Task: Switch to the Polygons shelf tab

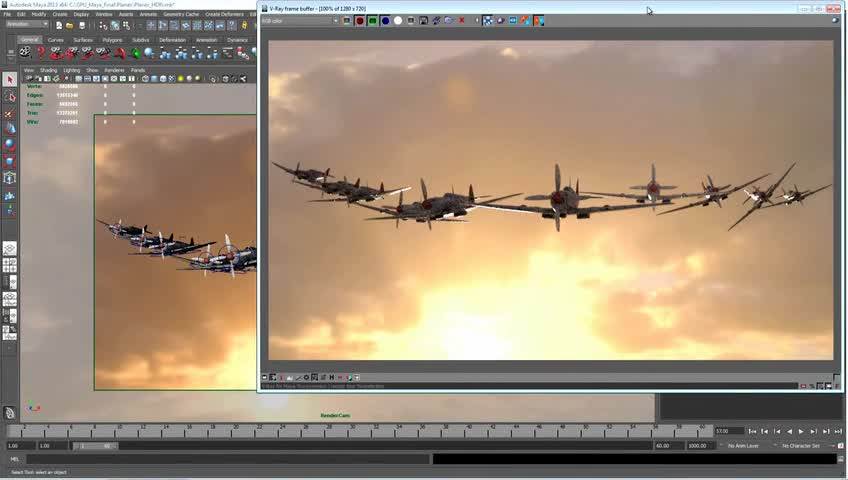Action: (112, 40)
